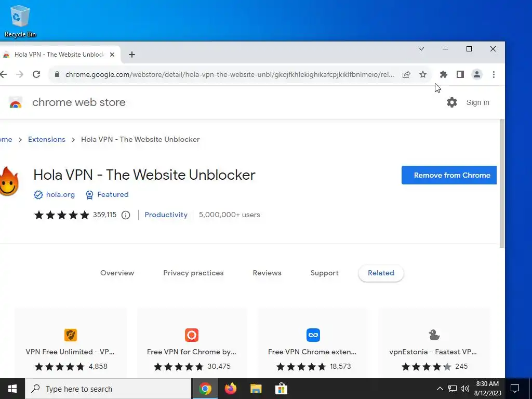Open the Productivity category link
Screen dimensions: 532x399
click(166, 215)
